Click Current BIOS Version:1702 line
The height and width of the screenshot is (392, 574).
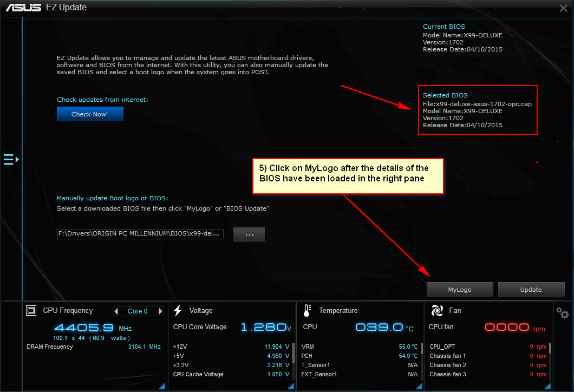443,42
